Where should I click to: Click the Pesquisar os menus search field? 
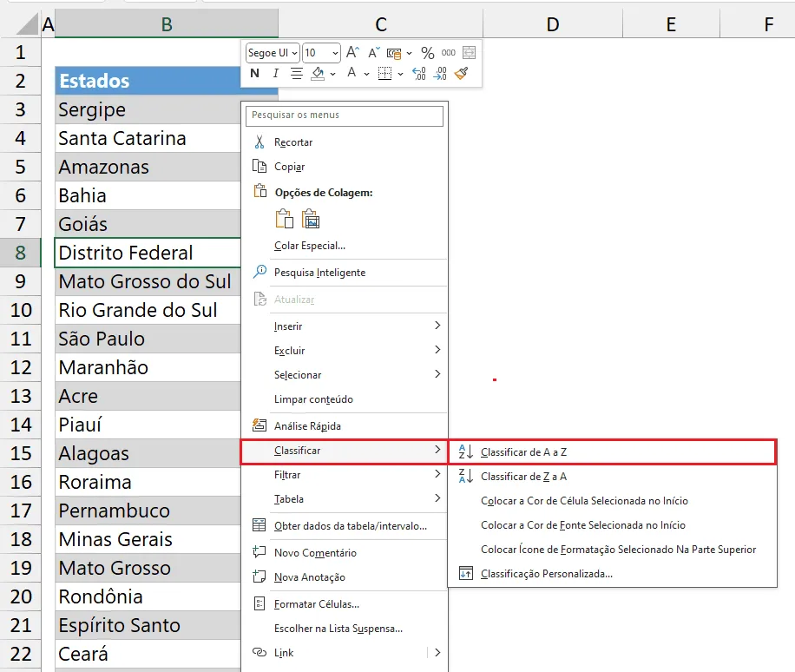(x=345, y=115)
